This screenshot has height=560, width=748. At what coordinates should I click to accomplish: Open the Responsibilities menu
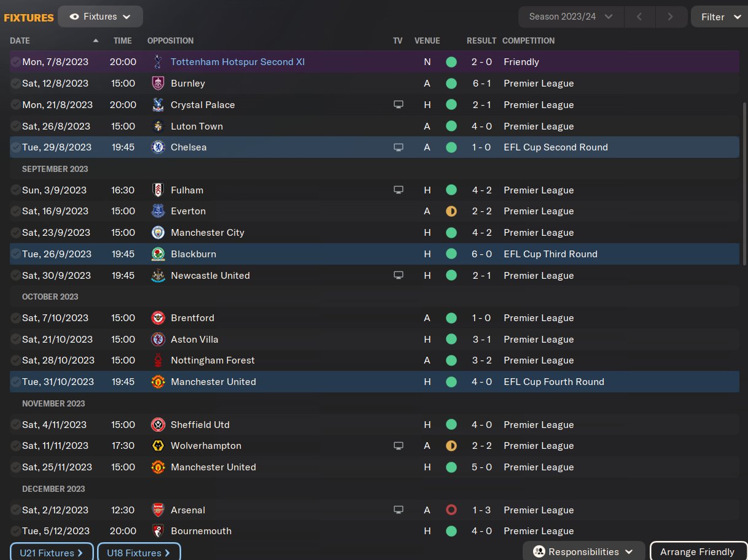583,552
